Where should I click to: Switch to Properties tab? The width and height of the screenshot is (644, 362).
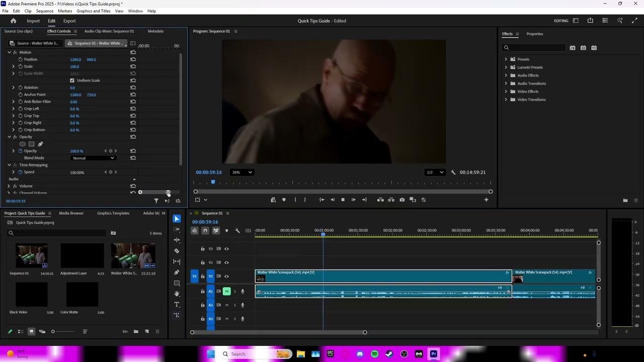pos(535,34)
